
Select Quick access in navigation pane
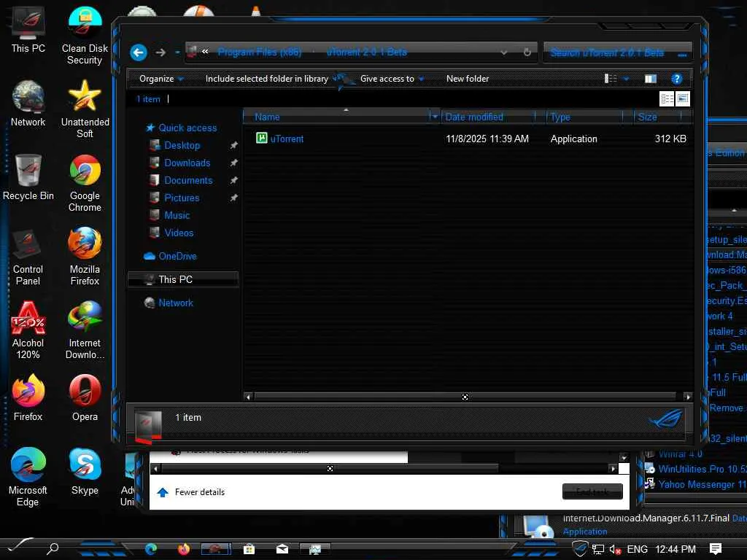[181, 128]
